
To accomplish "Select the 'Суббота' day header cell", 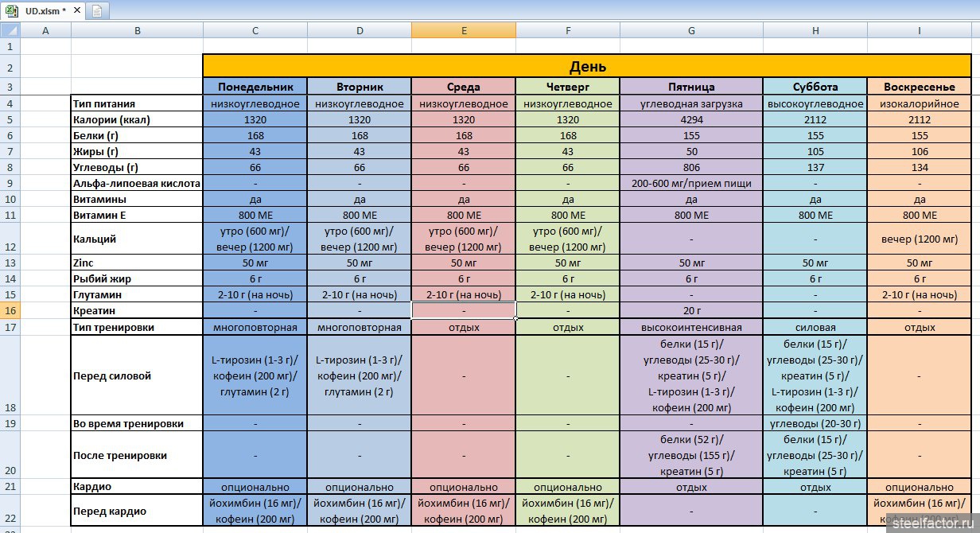I will pos(815,87).
